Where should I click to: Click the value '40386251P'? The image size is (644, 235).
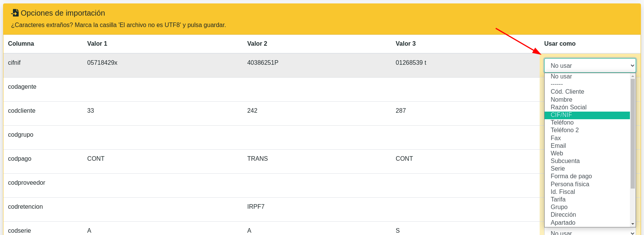263,63
